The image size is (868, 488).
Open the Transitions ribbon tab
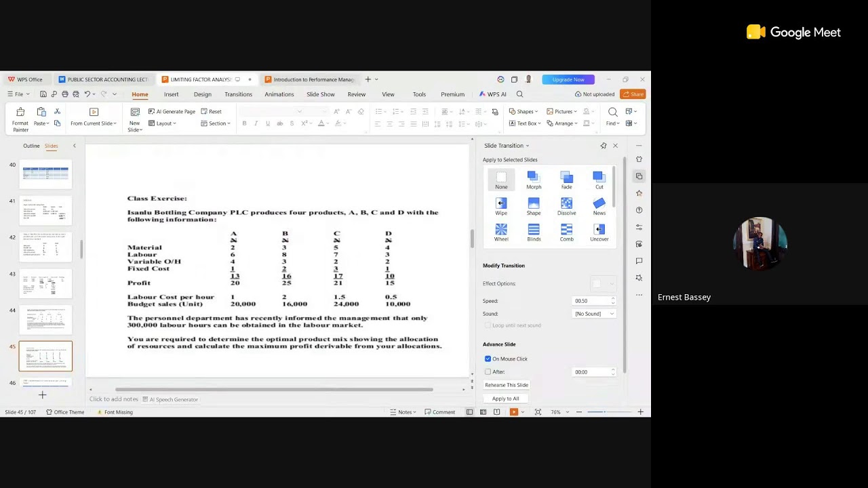[x=238, y=94]
